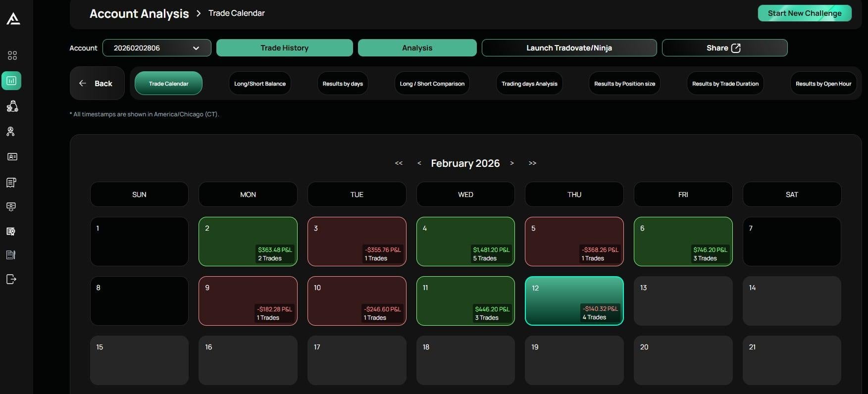Click the logo at top of sidebar

pos(13,19)
